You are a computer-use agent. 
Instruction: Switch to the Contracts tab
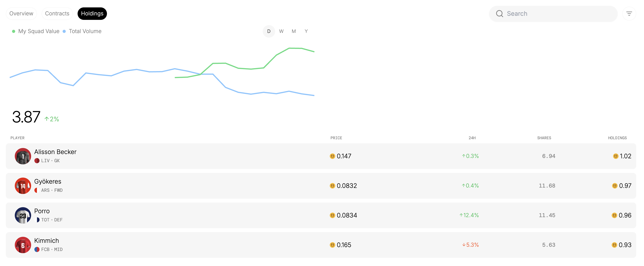57,13
